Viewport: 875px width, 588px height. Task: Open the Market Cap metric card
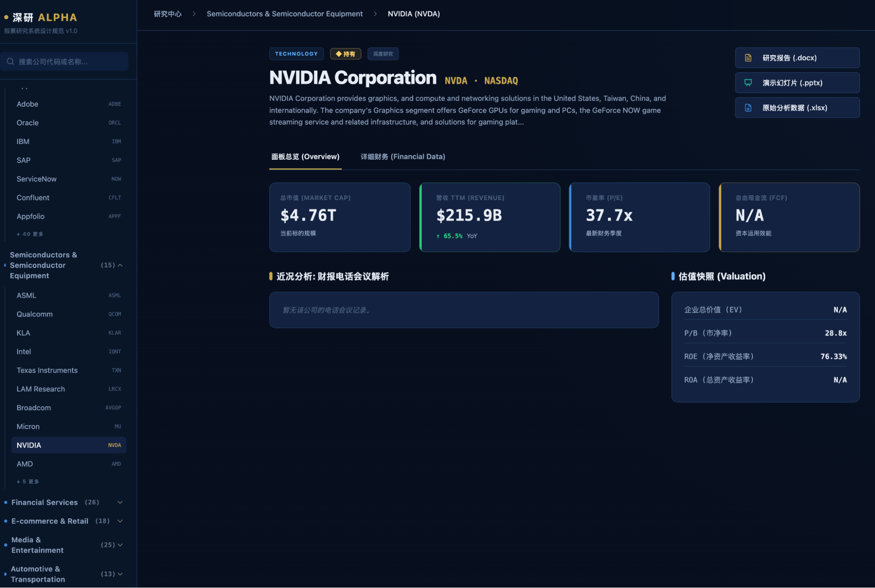(x=340, y=217)
